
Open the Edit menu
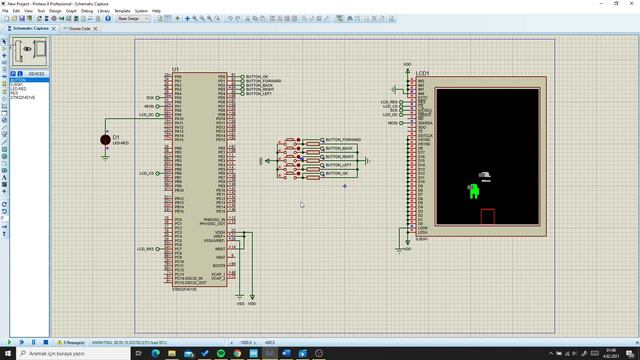(16, 11)
